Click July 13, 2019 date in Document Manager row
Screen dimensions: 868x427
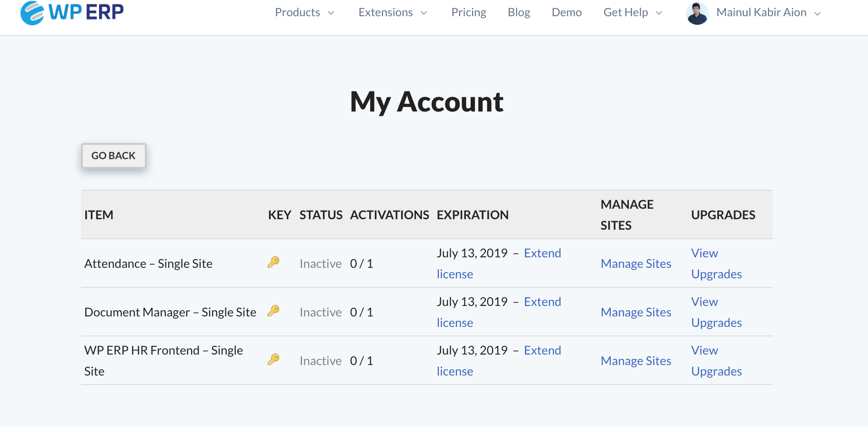pos(472,302)
